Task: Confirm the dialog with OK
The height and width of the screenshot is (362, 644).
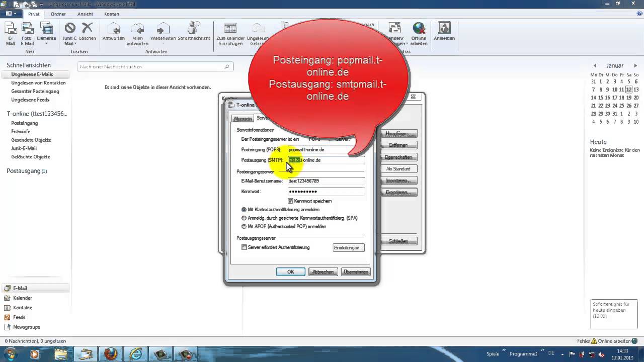Action: [x=290, y=272]
